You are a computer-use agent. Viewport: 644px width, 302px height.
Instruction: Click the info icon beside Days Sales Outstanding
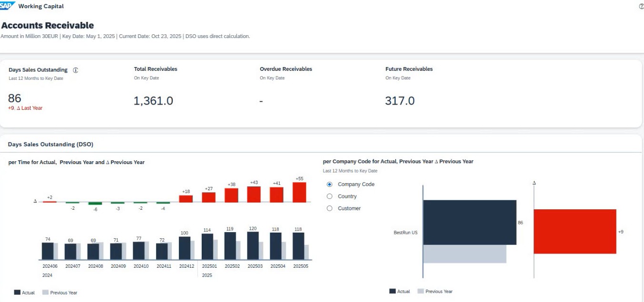[x=75, y=69]
